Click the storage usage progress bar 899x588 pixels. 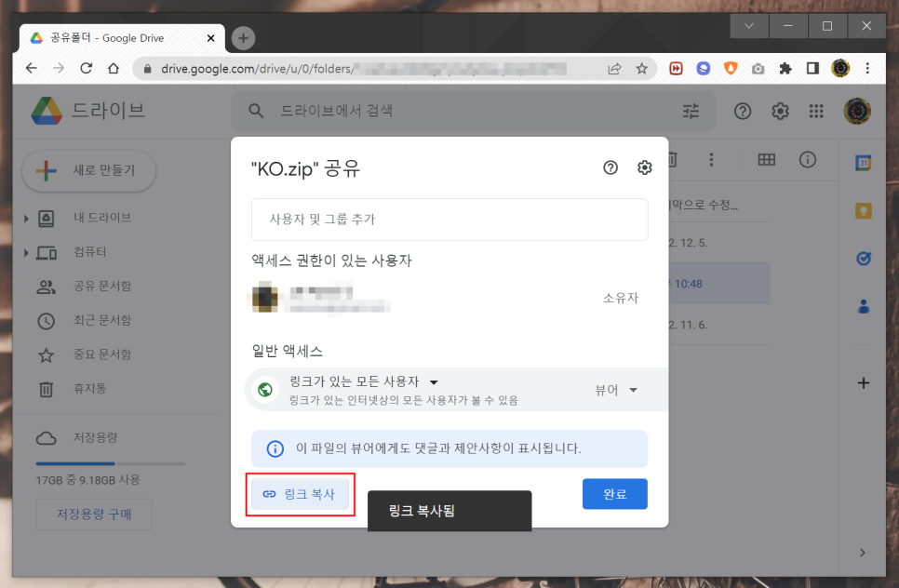[x=110, y=463]
